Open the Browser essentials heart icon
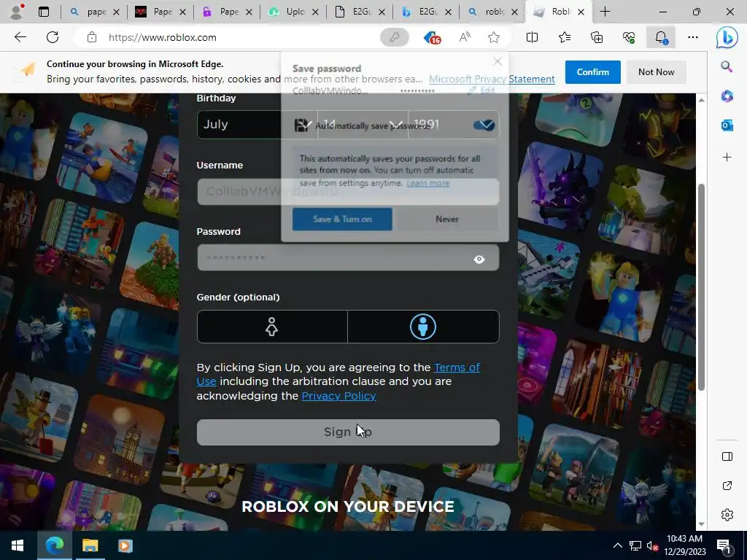This screenshot has width=747, height=560. click(629, 37)
